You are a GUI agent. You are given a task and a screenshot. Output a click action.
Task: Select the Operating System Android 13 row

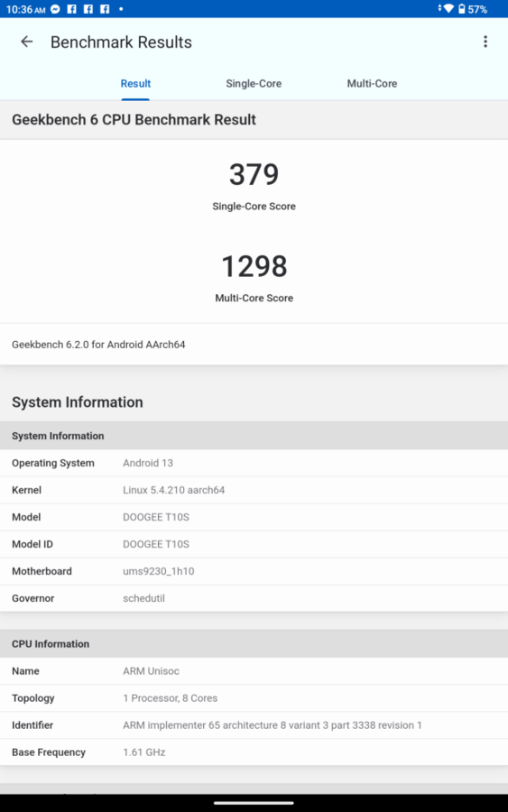coord(254,463)
